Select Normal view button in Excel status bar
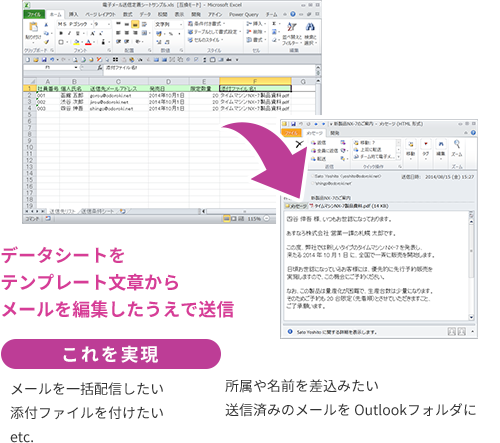The width and height of the screenshot is (500, 443). (x=227, y=219)
